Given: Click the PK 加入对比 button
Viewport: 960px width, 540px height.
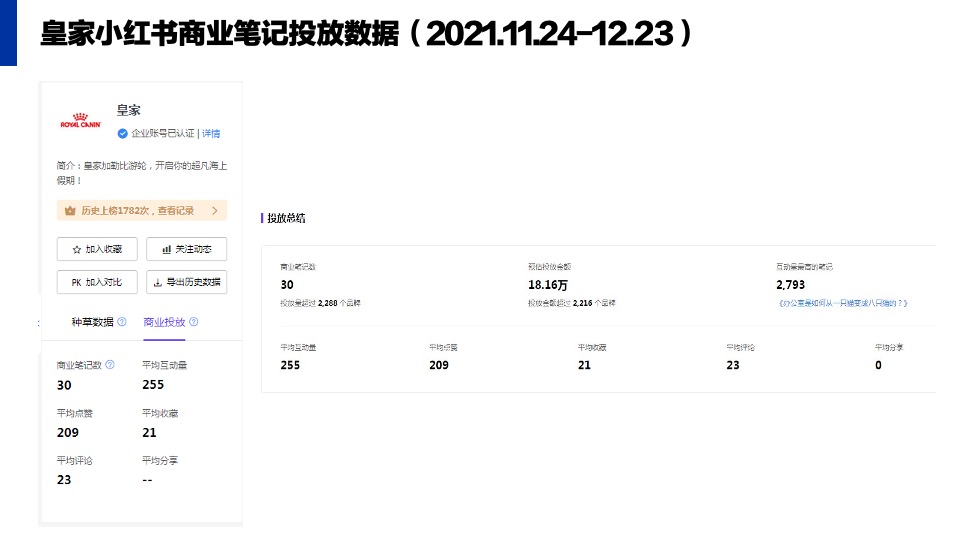Looking at the screenshot, I should point(97,282).
